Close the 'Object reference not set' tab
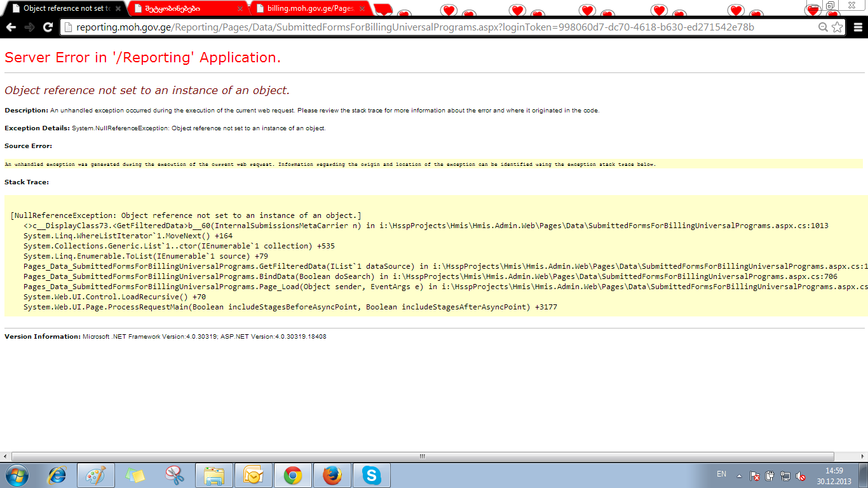Screen dimensions: 868x488 coord(118,9)
